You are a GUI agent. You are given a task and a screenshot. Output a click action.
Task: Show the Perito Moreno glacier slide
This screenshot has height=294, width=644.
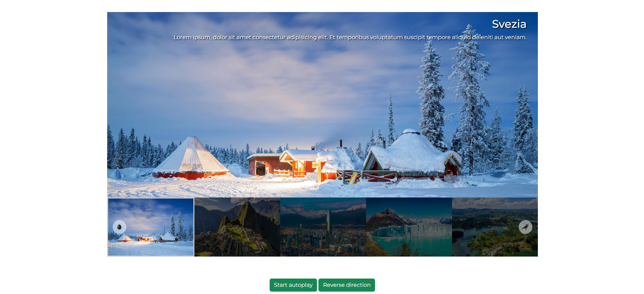click(x=409, y=227)
